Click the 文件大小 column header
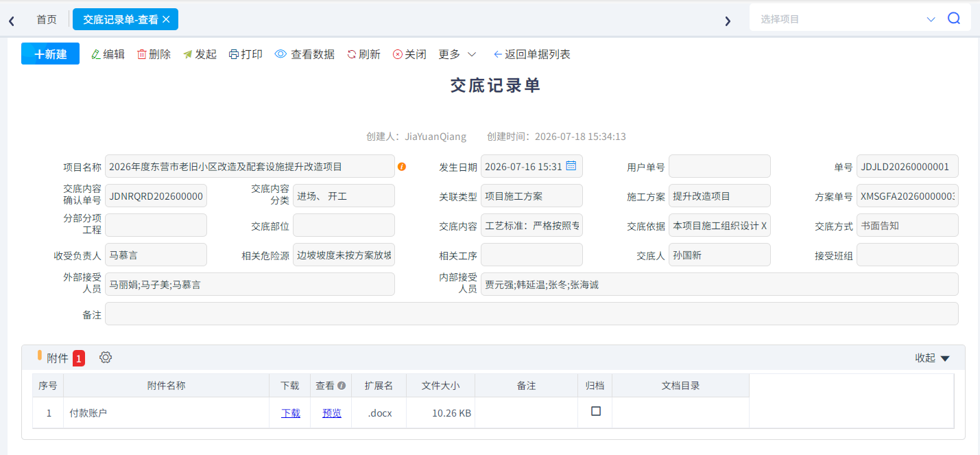This screenshot has width=980, height=455. [441, 386]
